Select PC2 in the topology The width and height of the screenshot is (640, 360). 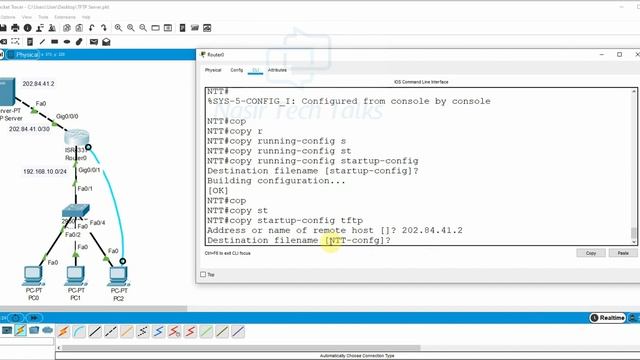pos(118,276)
